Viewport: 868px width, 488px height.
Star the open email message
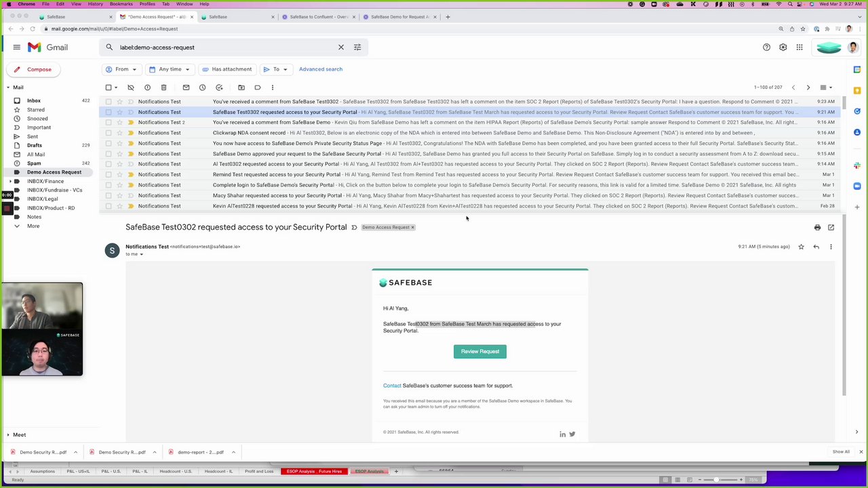801,247
